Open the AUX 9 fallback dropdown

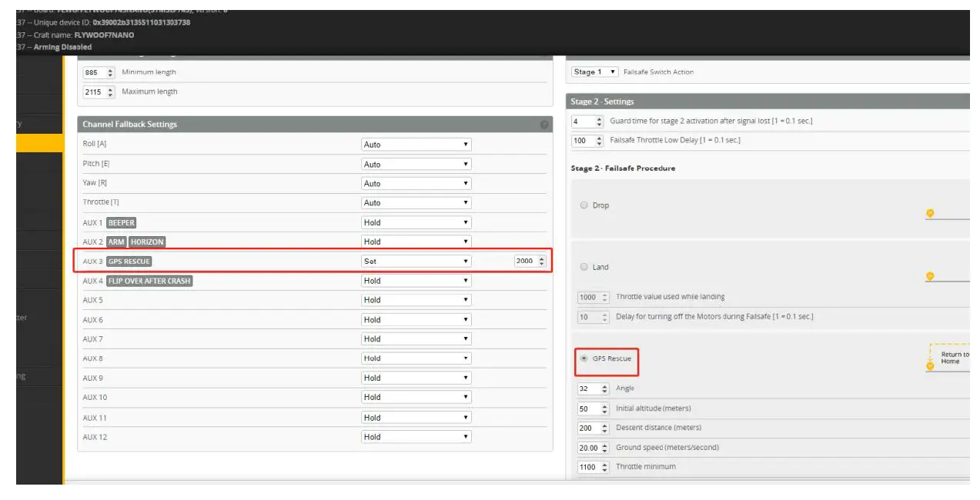coord(416,378)
